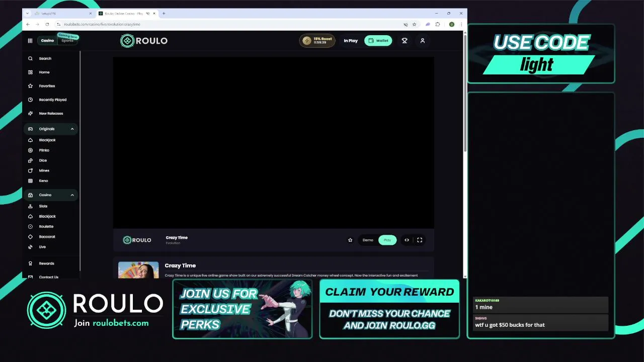The height and width of the screenshot is (362, 644).
Task: Enter fullscreen for the game
Action: point(420,240)
